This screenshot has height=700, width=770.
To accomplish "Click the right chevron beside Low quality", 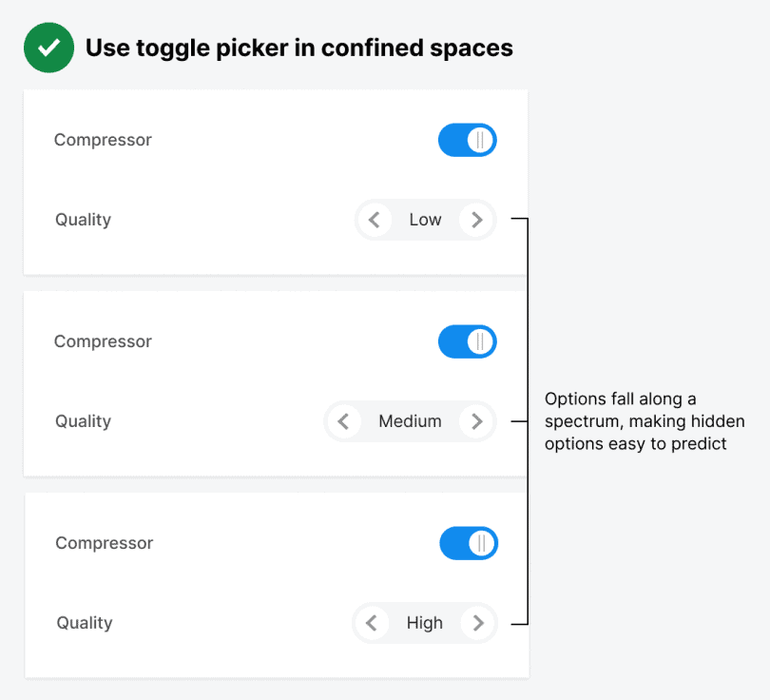I will coord(476,221).
